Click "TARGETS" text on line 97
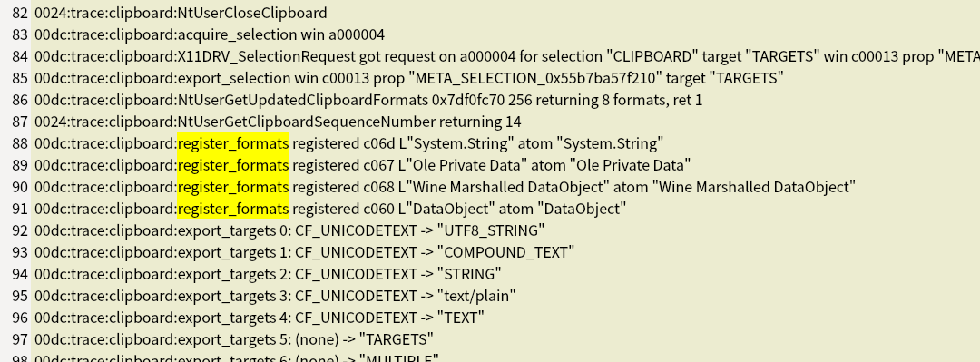This screenshot has width=980, height=362. (x=397, y=339)
